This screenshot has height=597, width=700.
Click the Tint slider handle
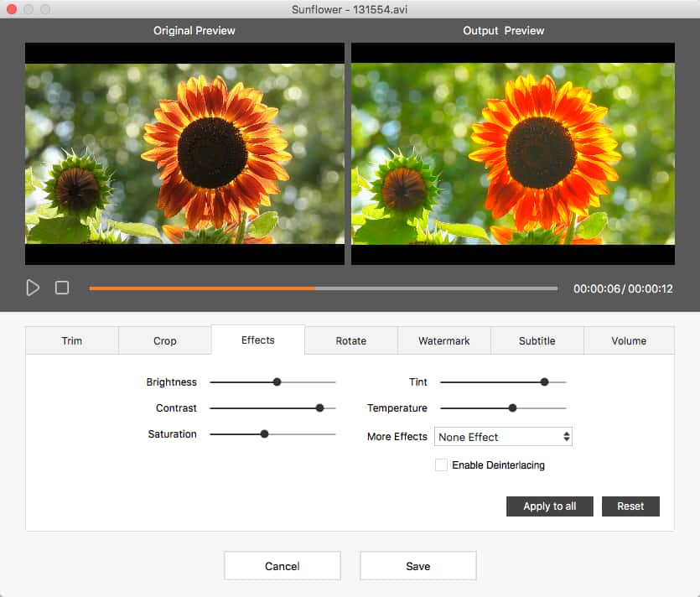543,382
